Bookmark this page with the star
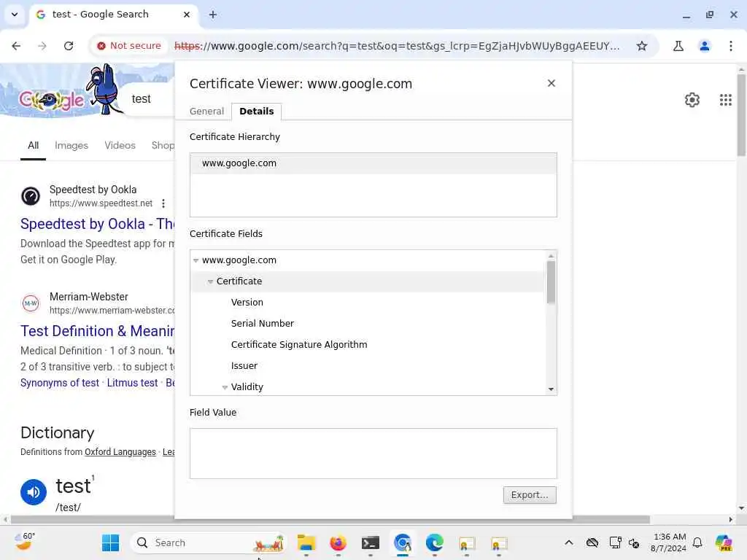 (x=642, y=46)
